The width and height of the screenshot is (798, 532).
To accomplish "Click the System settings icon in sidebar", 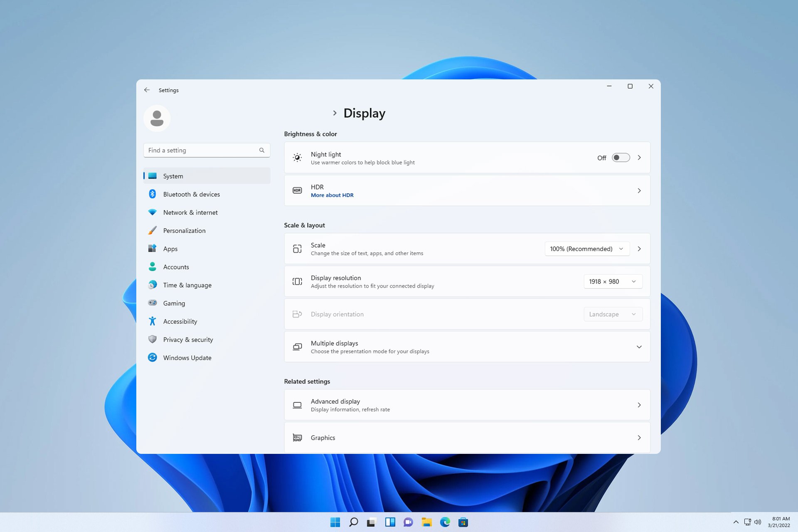I will pos(153,175).
